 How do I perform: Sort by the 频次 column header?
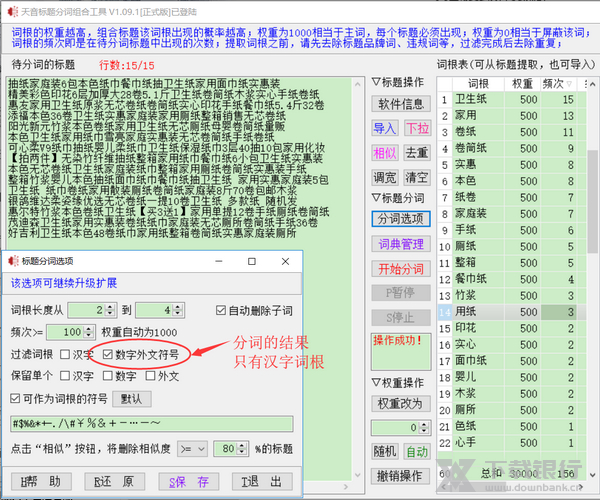tap(558, 84)
